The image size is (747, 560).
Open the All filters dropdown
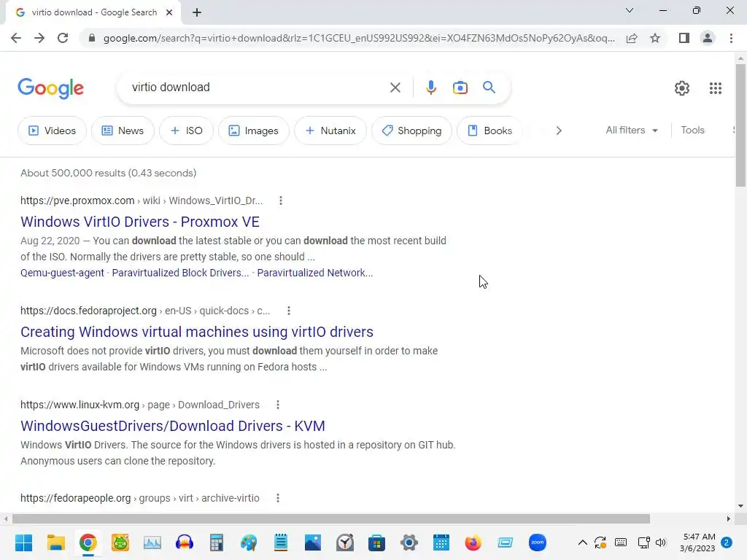coord(631,130)
